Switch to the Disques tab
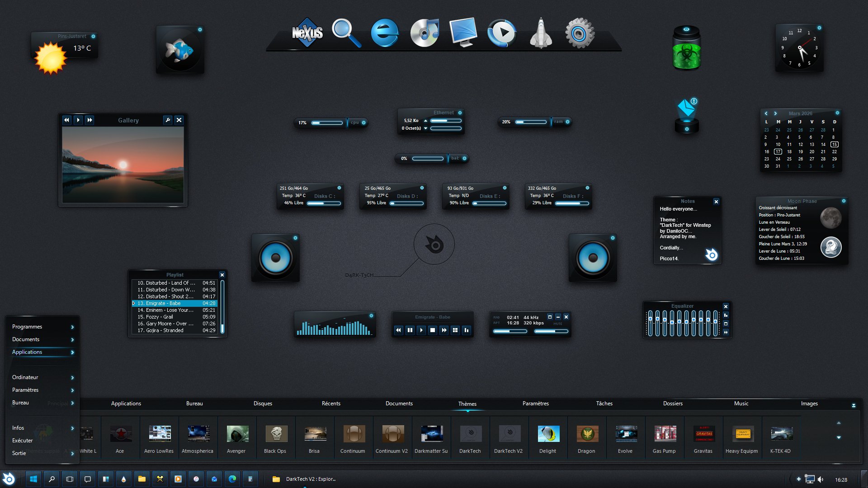The image size is (868, 488). 263,404
